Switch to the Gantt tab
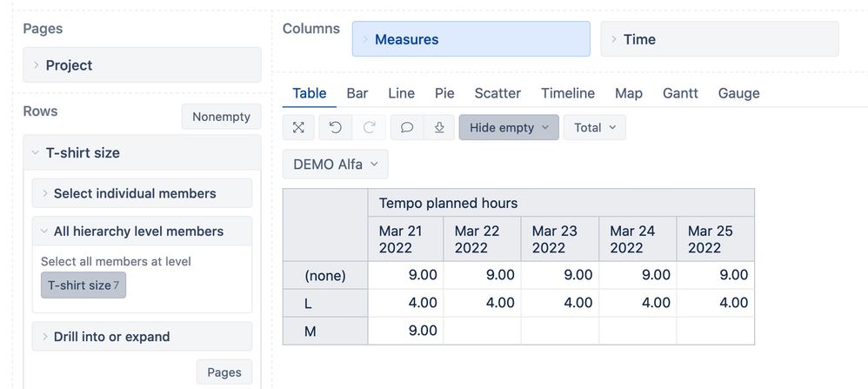This screenshot has height=389, width=868. click(x=680, y=93)
